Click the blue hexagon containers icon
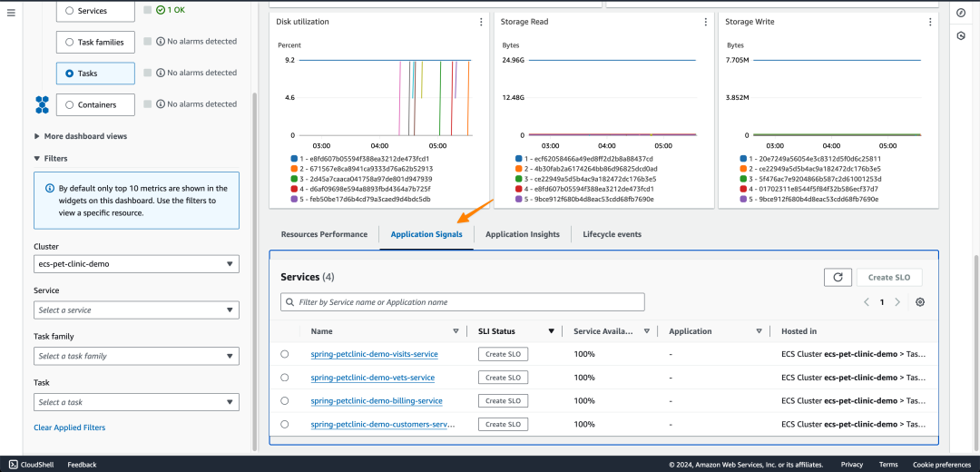The height and width of the screenshot is (472, 980). pyautogui.click(x=42, y=104)
